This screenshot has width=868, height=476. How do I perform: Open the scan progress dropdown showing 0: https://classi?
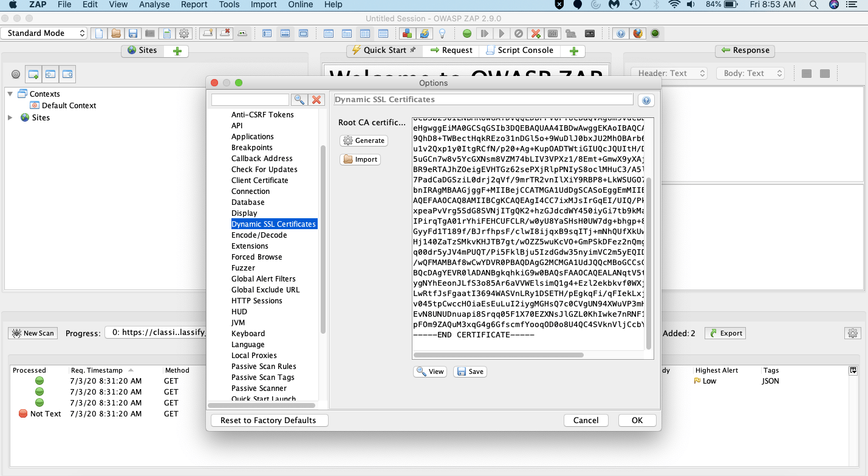pos(155,333)
